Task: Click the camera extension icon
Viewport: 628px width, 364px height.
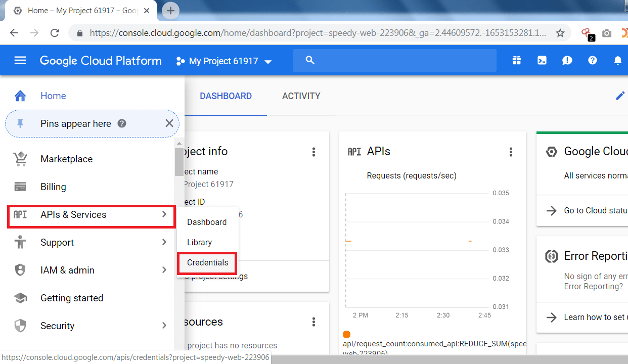Action: pos(607,33)
